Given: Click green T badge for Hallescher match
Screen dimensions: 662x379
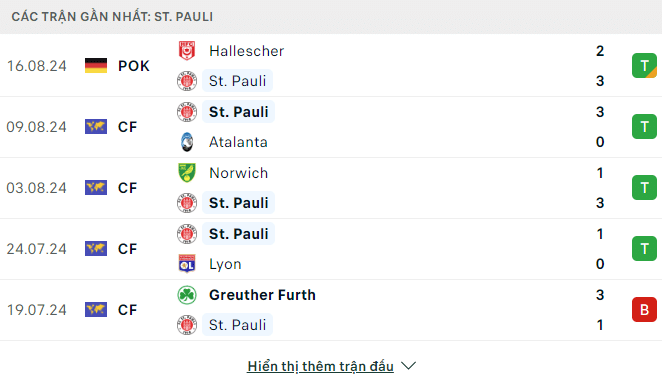Looking at the screenshot, I should [x=644, y=66].
